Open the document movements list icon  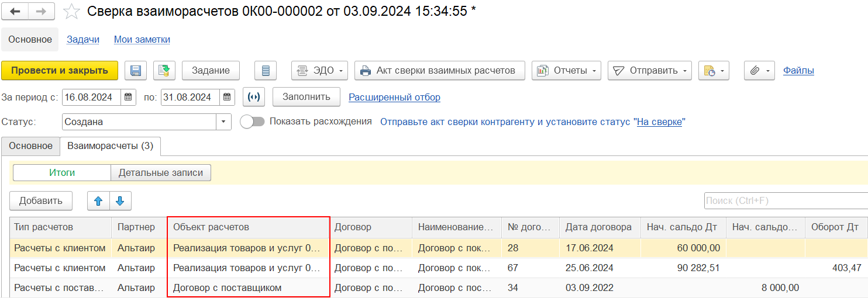(266, 71)
